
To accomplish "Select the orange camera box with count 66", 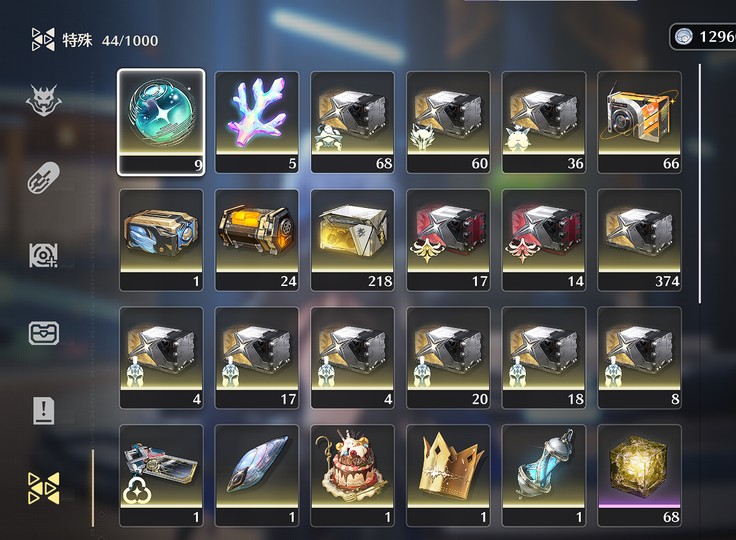I will pos(639,122).
